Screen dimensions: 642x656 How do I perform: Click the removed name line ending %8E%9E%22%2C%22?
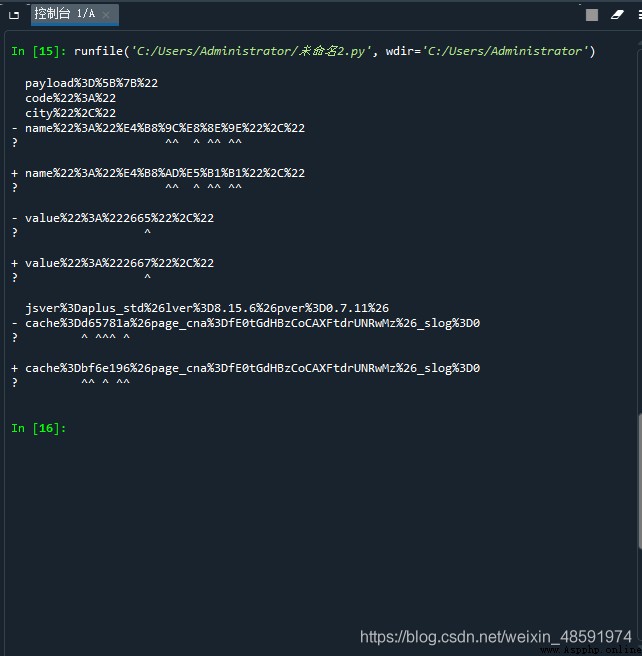pos(158,128)
